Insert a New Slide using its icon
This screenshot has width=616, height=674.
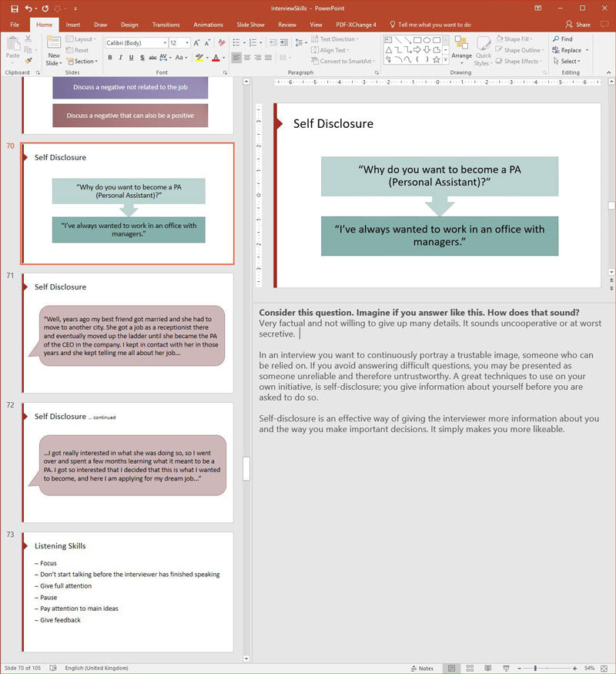click(x=54, y=43)
